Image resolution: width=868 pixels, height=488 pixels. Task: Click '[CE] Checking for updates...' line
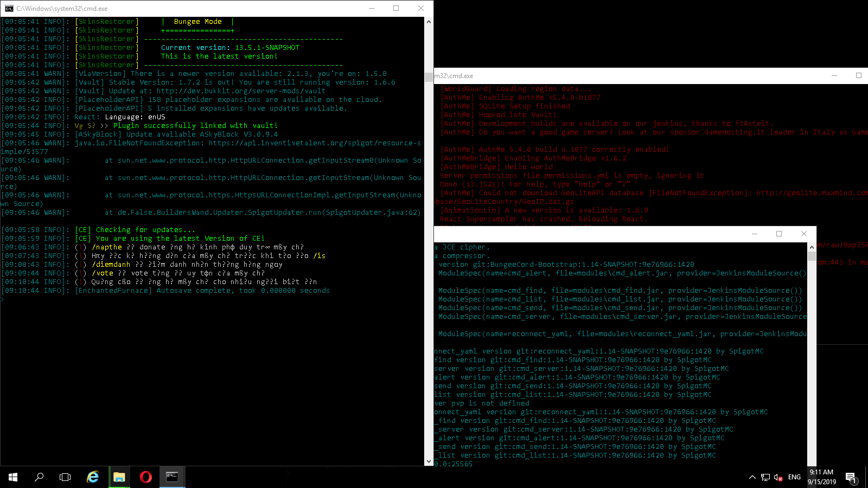(98, 230)
